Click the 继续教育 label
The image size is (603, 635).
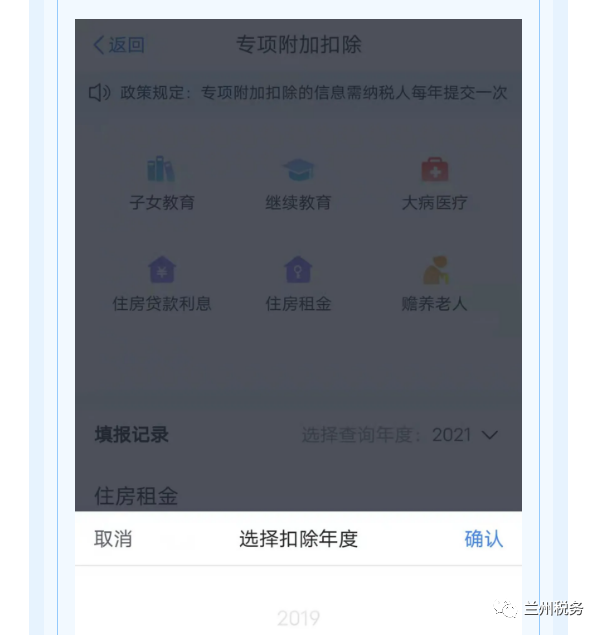point(298,202)
